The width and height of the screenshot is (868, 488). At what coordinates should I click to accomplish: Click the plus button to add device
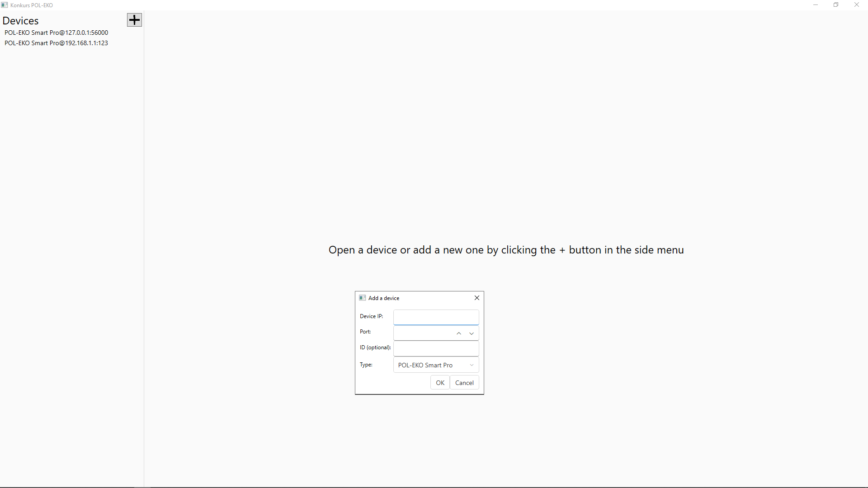(134, 20)
